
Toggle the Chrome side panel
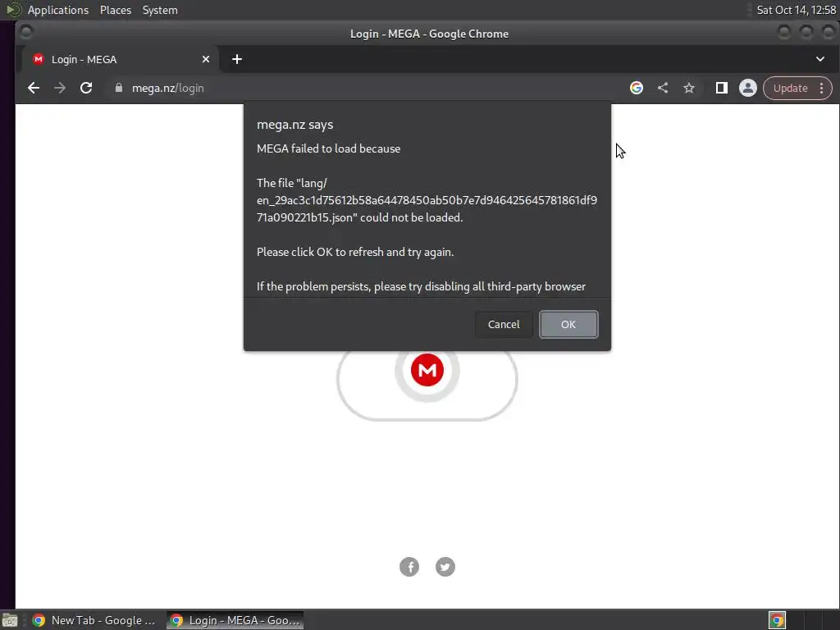[722, 88]
